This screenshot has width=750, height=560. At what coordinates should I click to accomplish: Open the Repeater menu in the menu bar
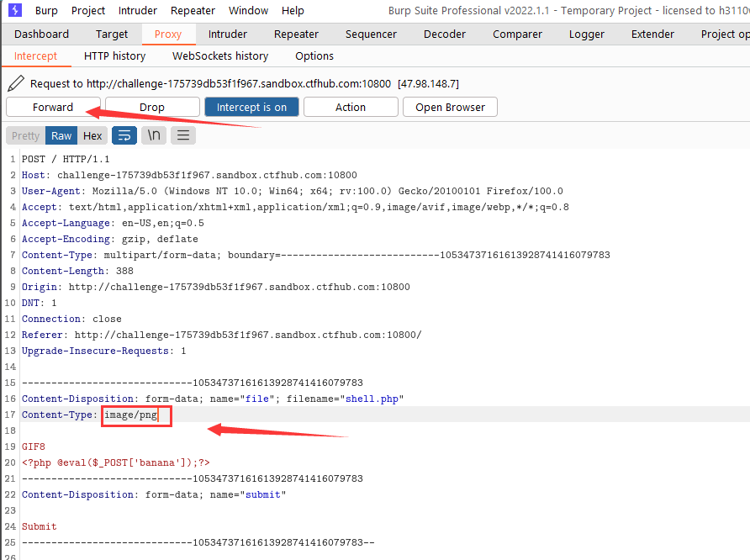pos(193,11)
